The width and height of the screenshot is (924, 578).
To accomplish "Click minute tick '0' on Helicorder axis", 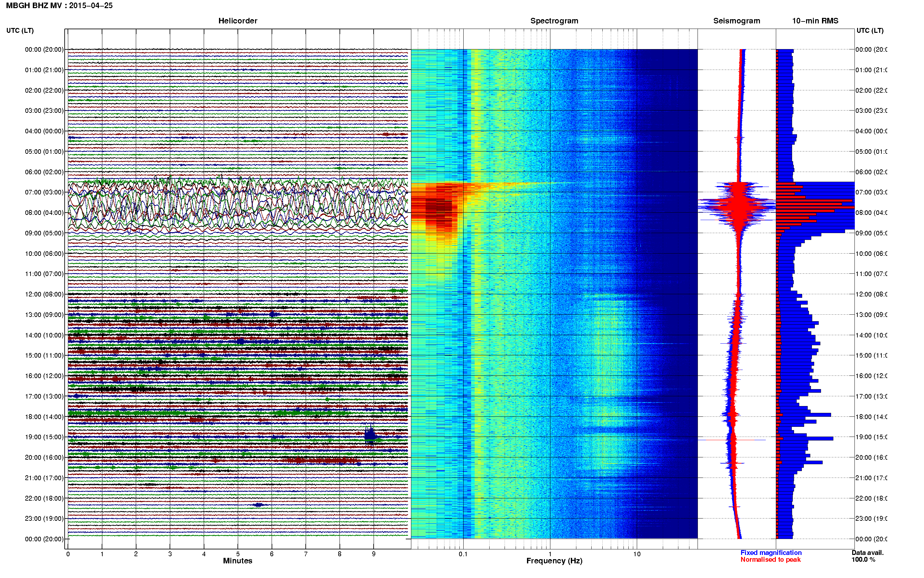I will (68, 554).
